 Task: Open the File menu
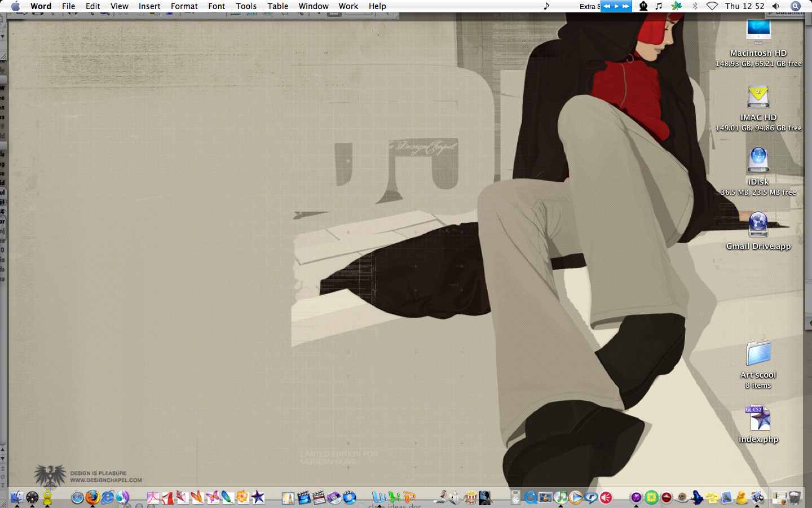[x=68, y=6]
